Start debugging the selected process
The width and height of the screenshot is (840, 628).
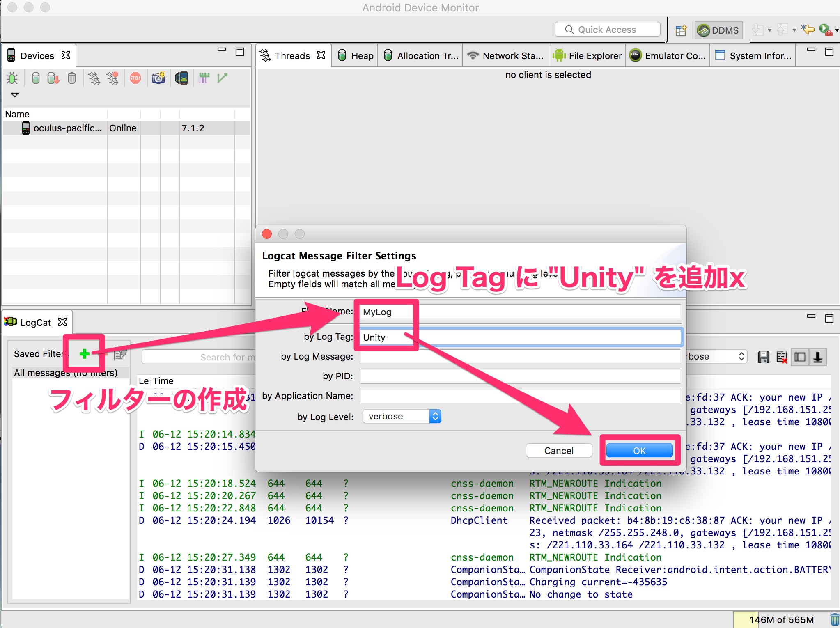[12, 78]
